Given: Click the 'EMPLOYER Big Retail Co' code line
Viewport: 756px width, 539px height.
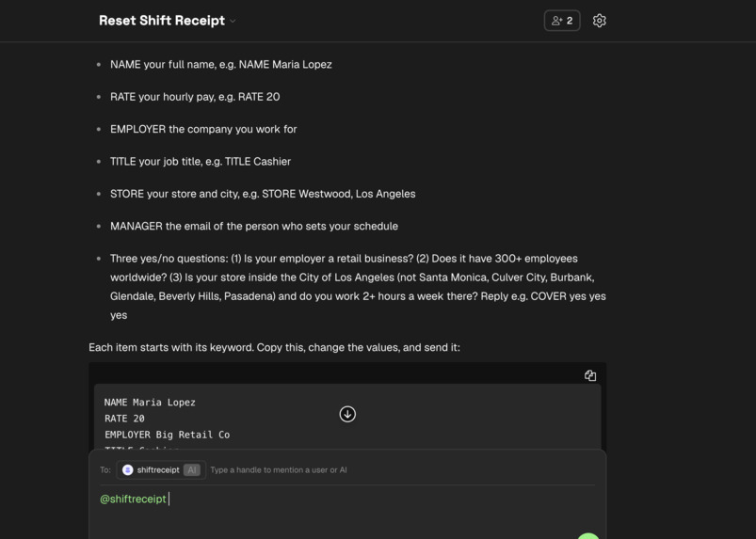Looking at the screenshot, I should click(x=168, y=435).
